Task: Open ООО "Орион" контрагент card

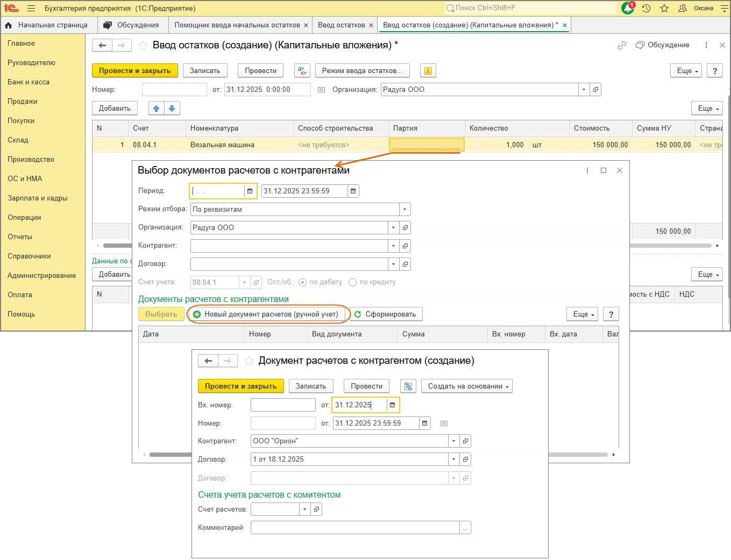Action: pyautogui.click(x=466, y=441)
